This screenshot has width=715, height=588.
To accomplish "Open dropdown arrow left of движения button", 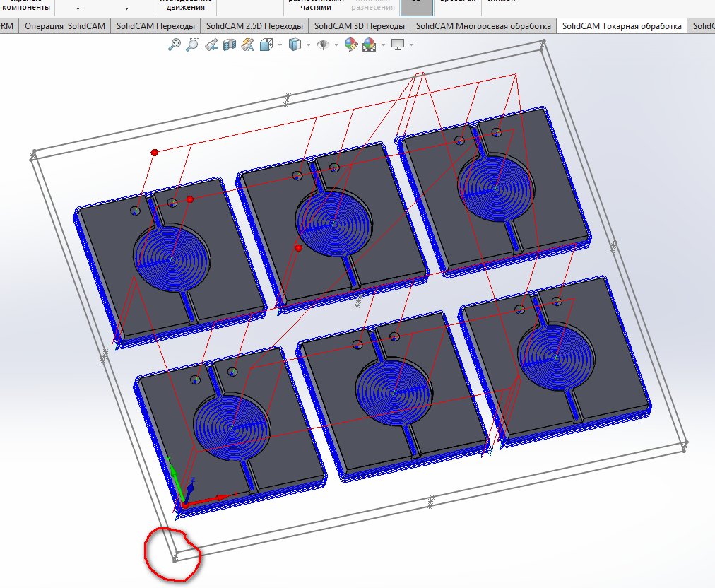I will (126, 8).
